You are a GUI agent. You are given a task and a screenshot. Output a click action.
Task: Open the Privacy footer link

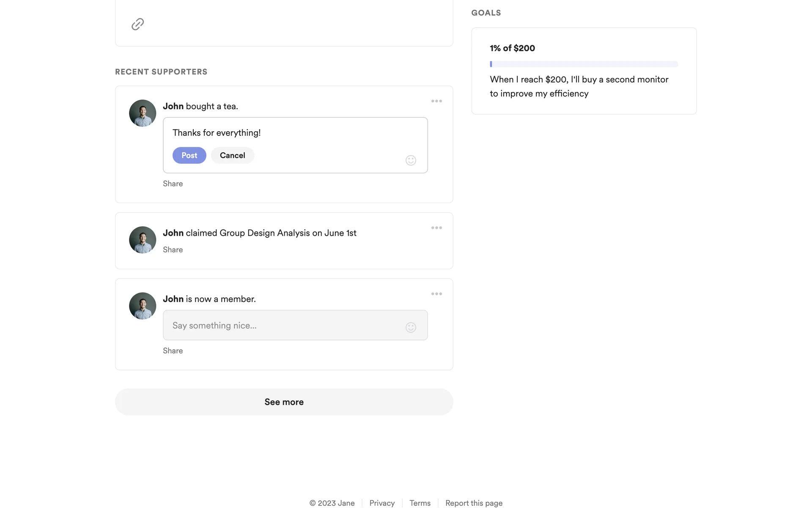(382, 503)
